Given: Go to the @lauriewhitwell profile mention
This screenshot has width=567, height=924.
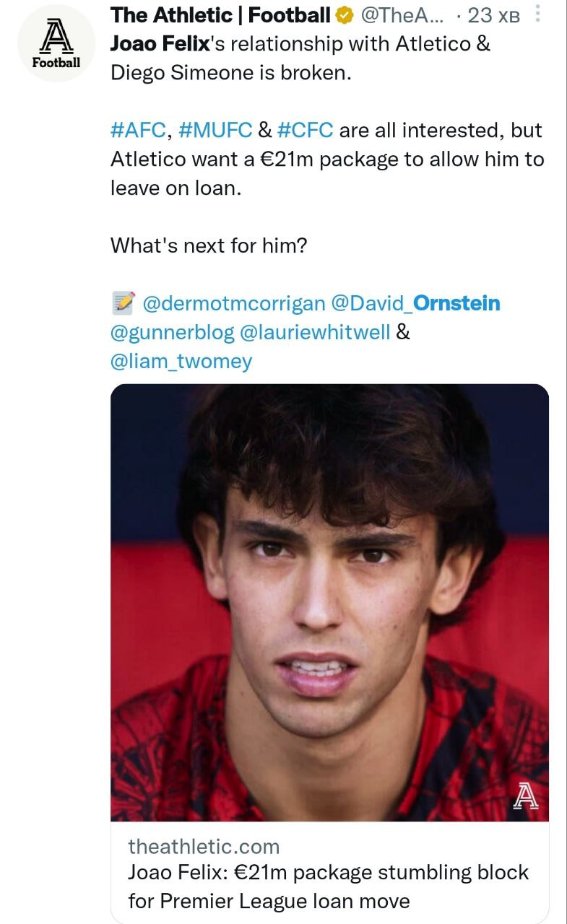Looking at the screenshot, I should pyautogui.click(x=315, y=332).
